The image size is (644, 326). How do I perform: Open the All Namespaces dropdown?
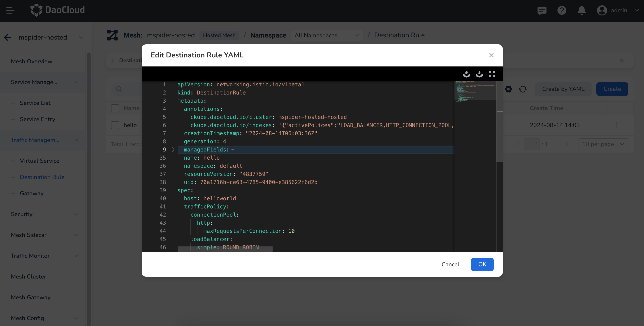[327, 35]
